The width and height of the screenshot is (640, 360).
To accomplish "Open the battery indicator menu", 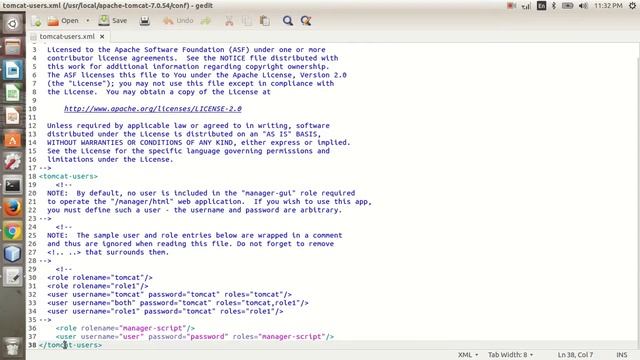I will click(x=567, y=5).
